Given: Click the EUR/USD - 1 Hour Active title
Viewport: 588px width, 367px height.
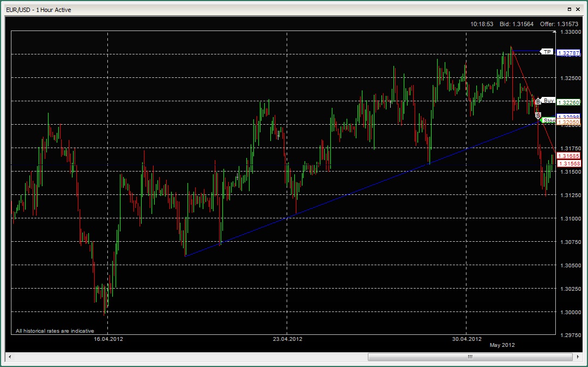Looking at the screenshot, I should pos(38,10).
